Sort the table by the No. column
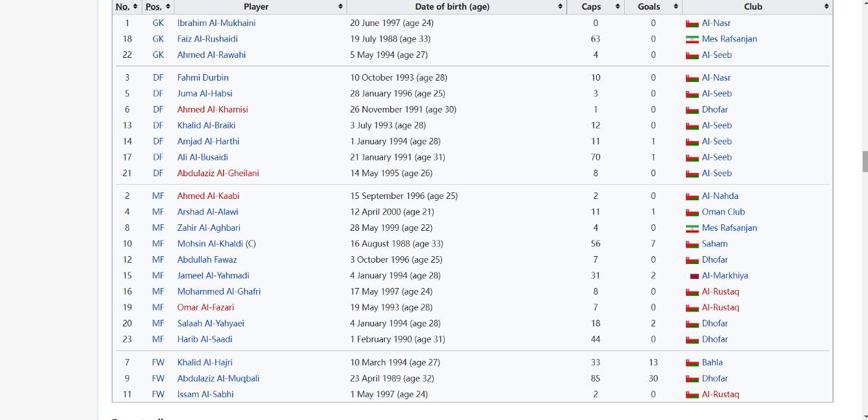This screenshot has width=868, height=420. [x=135, y=7]
